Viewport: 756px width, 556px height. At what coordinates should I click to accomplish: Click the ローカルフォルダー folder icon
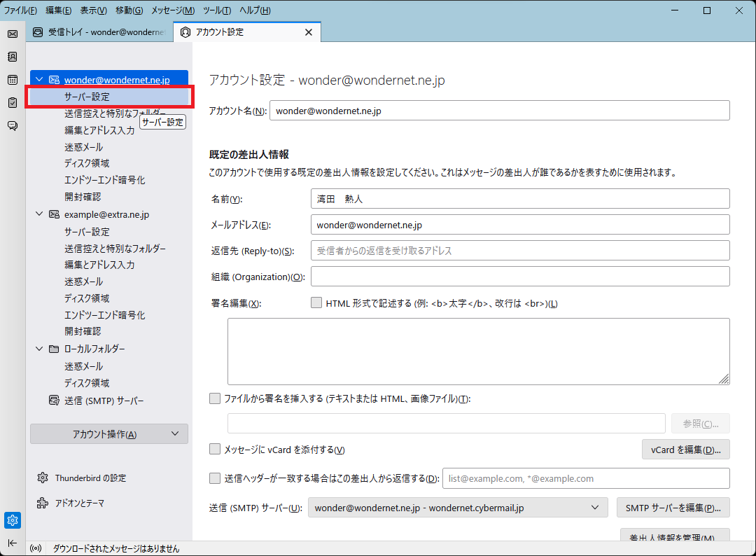coord(54,349)
